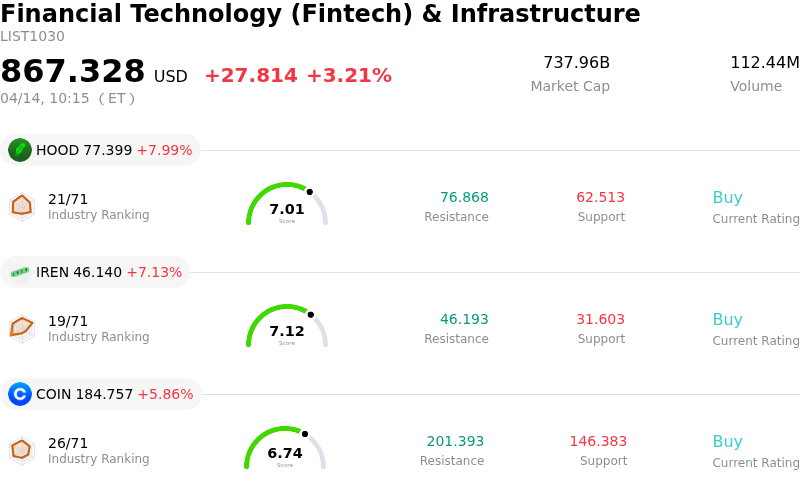Open the IREN 46.140 ticker chip
The width and height of the screenshot is (800, 488).
click(x=96, y=272)
